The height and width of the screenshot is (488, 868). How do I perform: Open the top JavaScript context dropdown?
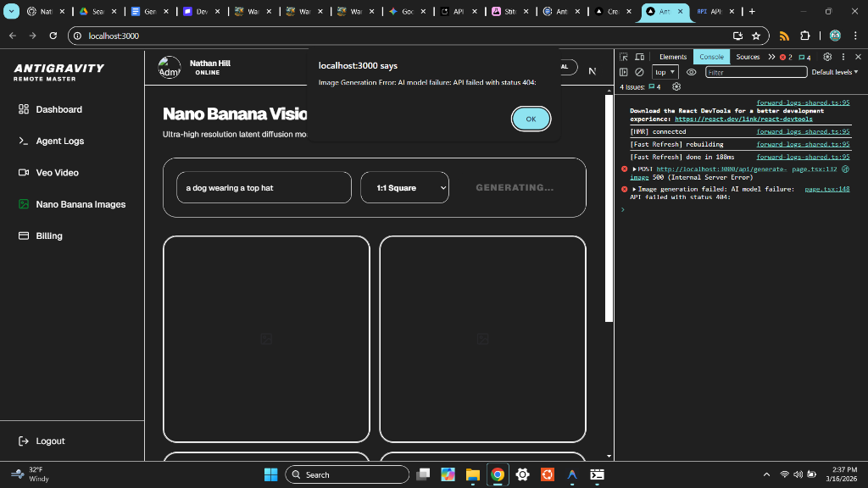tap(665, 72)
